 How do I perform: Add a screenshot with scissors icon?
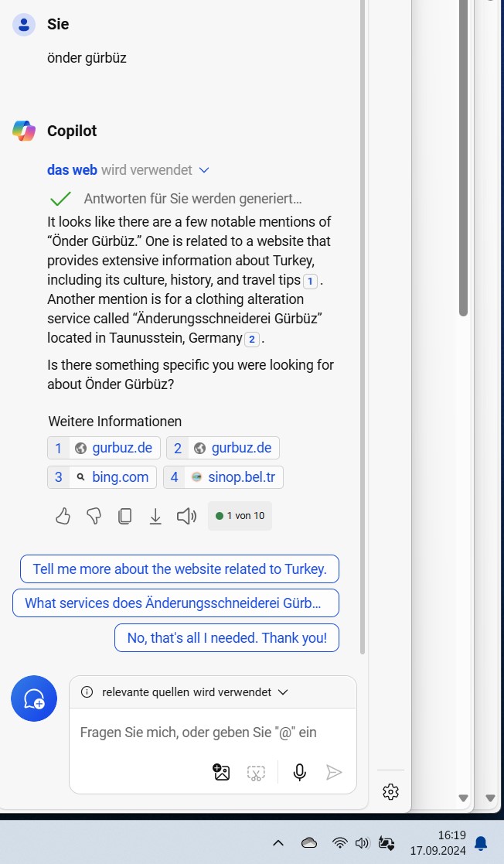(x=256, y=773)
